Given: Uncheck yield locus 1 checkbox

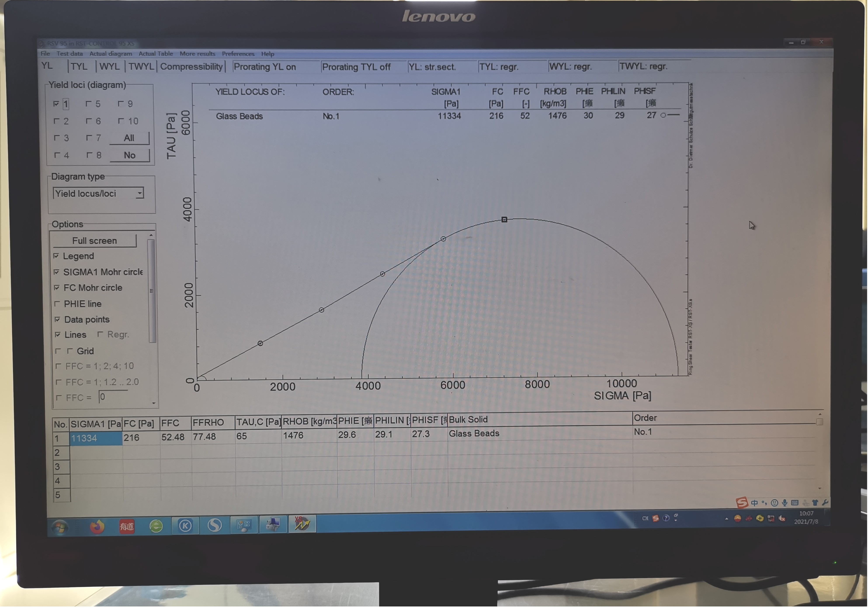Looking at the screenshot, I should [56, 104].
